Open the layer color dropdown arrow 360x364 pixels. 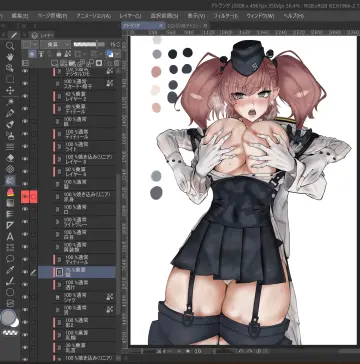click(117, 53)
